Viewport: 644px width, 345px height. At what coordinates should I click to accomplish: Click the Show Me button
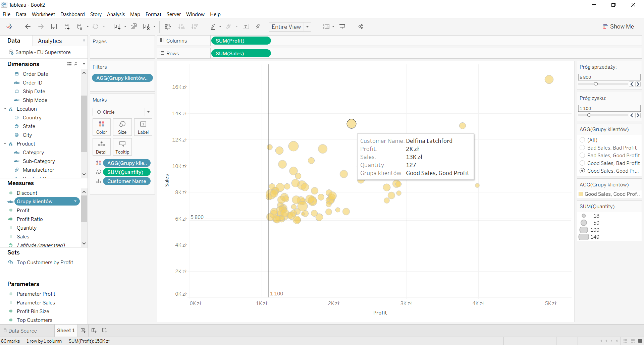[619, 26]
